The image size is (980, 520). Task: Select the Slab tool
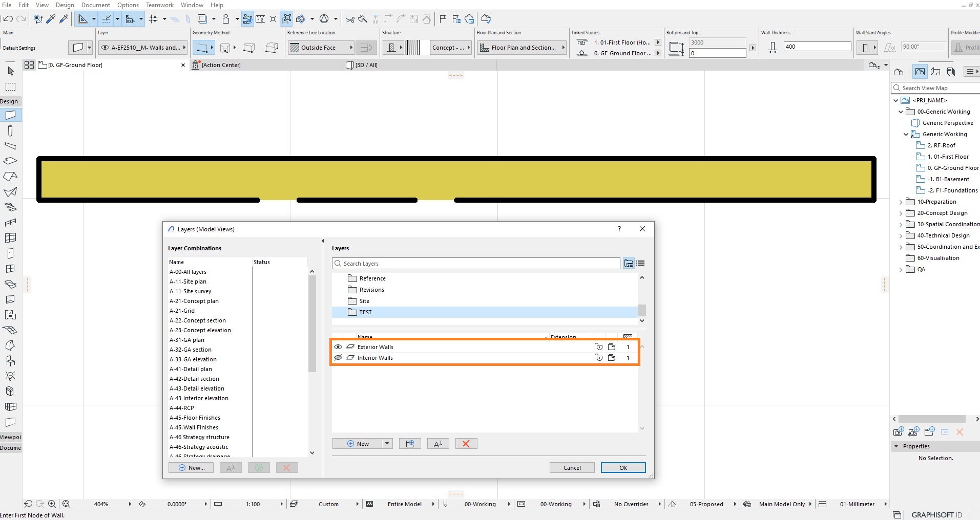tap(11, 161)
